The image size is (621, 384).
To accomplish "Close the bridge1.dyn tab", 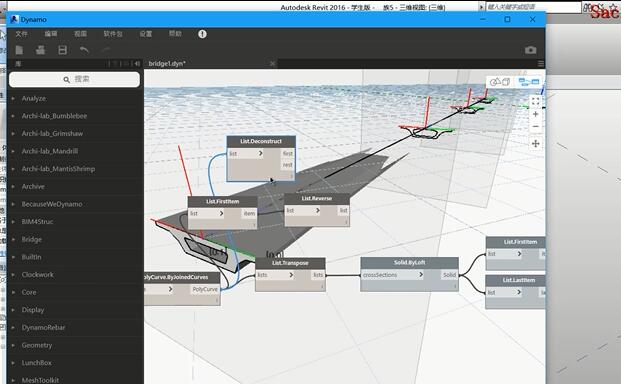I will (272, 63).
